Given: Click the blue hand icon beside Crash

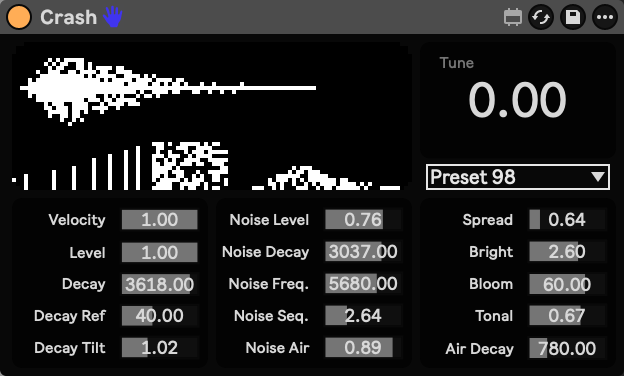Looking at the screenshot, I should pos(113,17).
